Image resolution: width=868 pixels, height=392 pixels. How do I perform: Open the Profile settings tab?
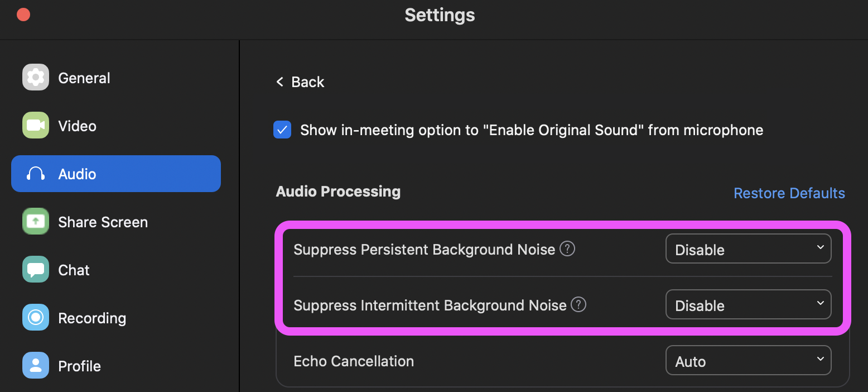pyautogui.click(x=116, y=366)
